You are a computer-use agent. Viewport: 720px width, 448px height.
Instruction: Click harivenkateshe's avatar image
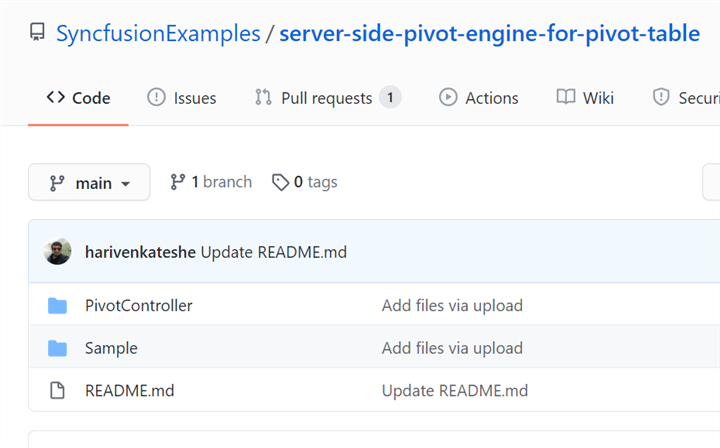coord(58,252)
